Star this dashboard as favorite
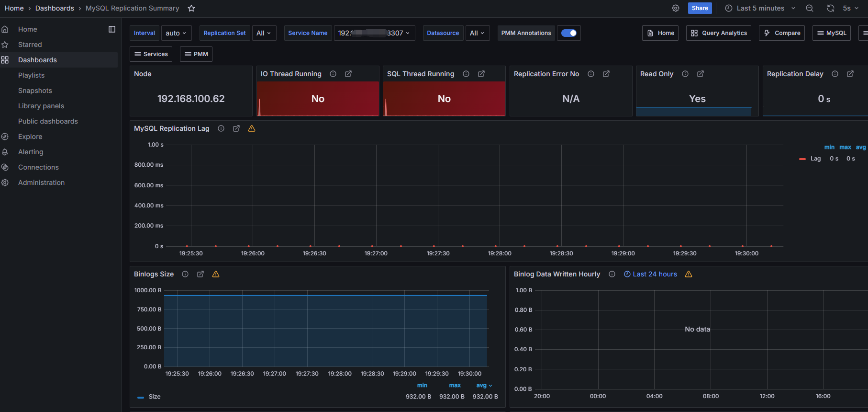The height and width of the screenshot is (412, 868). 191,8
